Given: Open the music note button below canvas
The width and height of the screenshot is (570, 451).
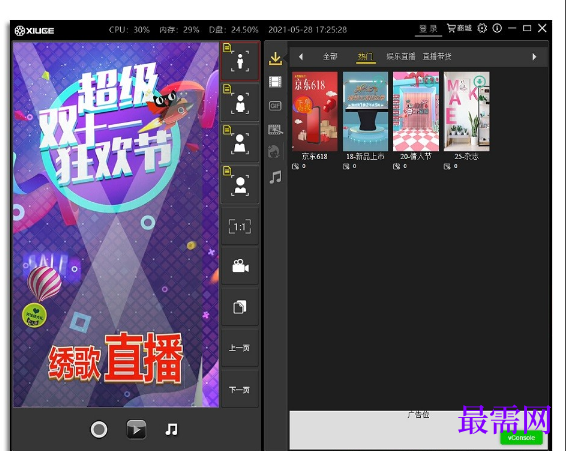Looking at the screenshot, I should click(171, 430).
